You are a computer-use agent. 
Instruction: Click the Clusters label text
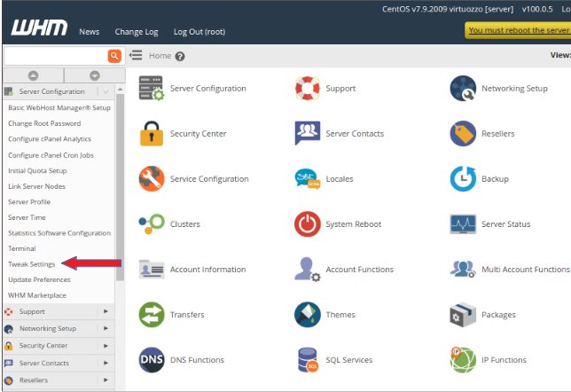(185, 224)
